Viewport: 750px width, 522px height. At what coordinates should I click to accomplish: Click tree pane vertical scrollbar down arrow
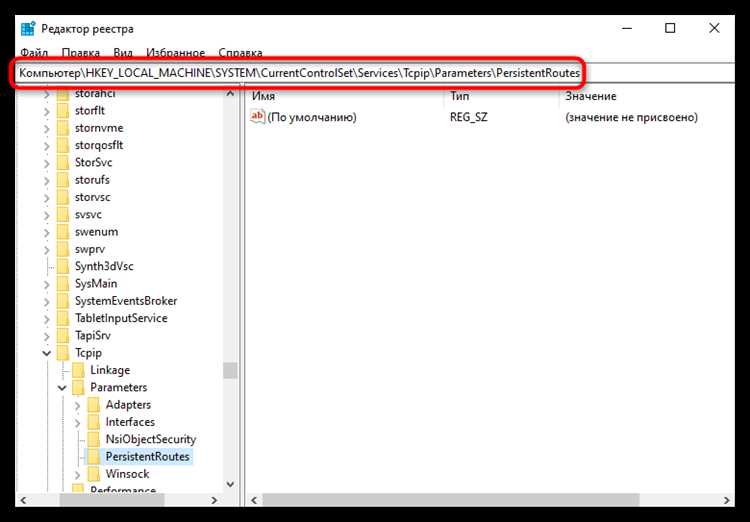pos(231,485)
